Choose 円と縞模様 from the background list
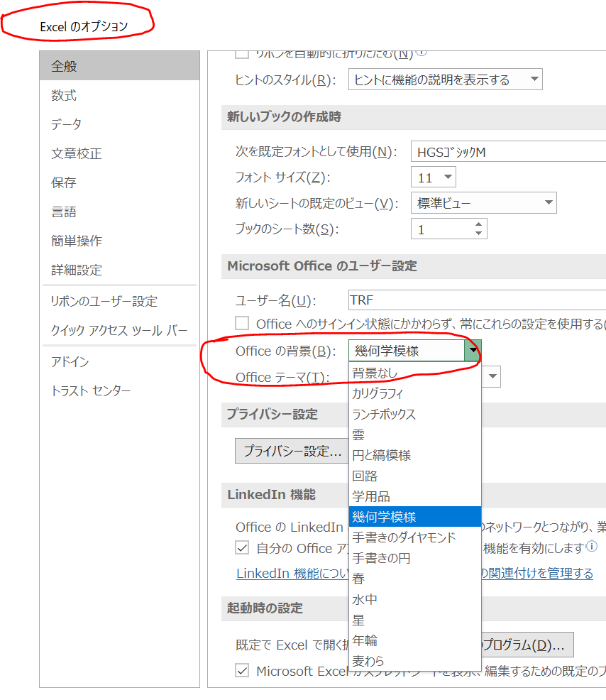 [415, 455]
